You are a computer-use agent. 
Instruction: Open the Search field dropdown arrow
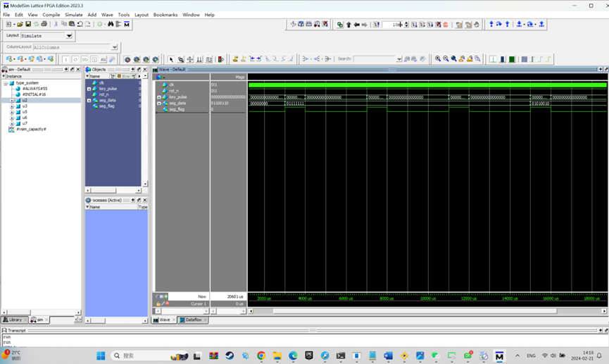click(x=399, y=59)
